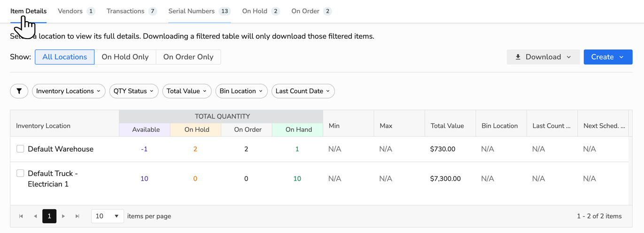The image size is (644, 233).
Task: Switch to On Hold tab
Action: (x=261, y=11)
